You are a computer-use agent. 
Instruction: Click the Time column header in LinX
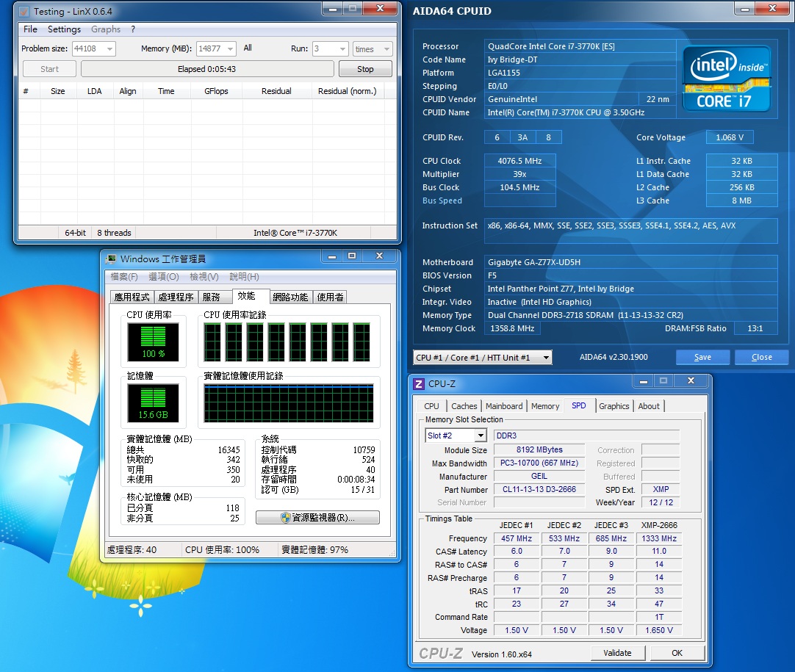pos(166,91)
